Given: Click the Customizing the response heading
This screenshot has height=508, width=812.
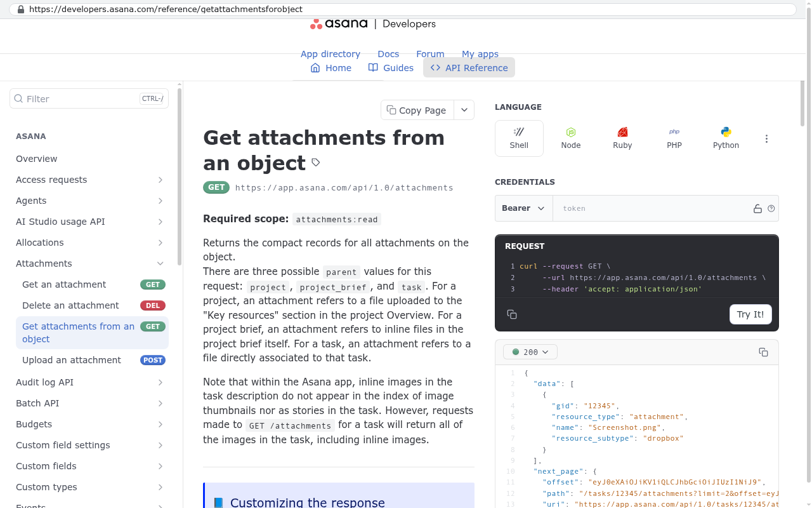Looking at the screenshot, I should click(x=308, y=502).
